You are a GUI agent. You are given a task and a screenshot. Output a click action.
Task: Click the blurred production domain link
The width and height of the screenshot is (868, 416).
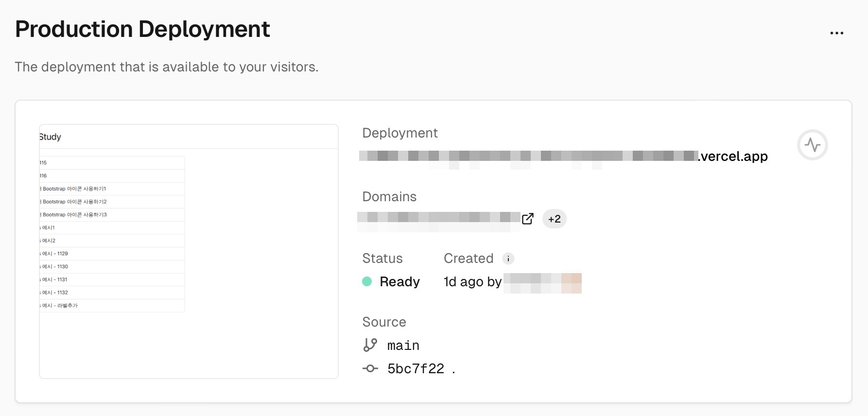[438, 218]
